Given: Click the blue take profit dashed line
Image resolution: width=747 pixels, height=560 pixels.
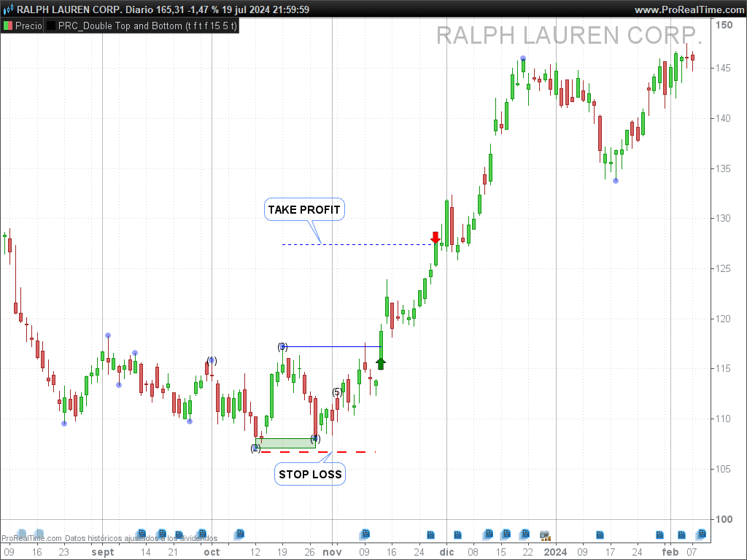Looking at the screenshot, I should pyautogui.click(x=358, y=245).
